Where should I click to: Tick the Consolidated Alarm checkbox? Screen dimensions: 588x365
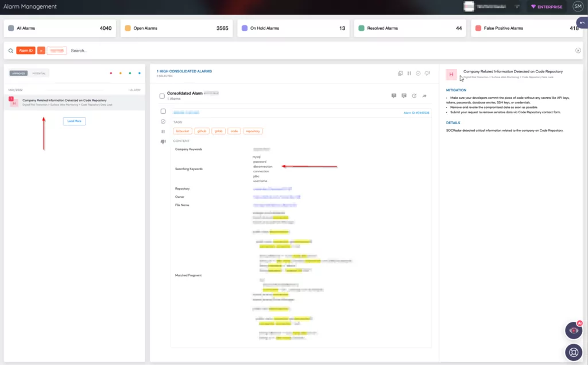[x=162, y=96]
